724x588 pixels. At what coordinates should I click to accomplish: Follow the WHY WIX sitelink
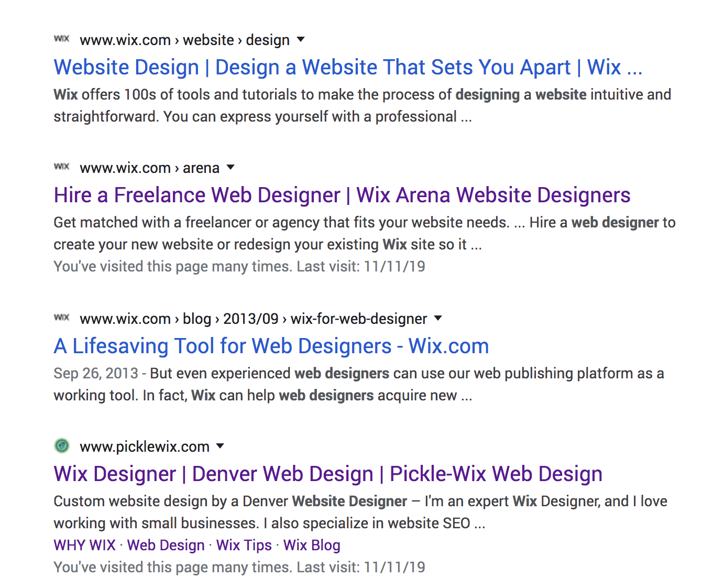click(x=84, y=545)
